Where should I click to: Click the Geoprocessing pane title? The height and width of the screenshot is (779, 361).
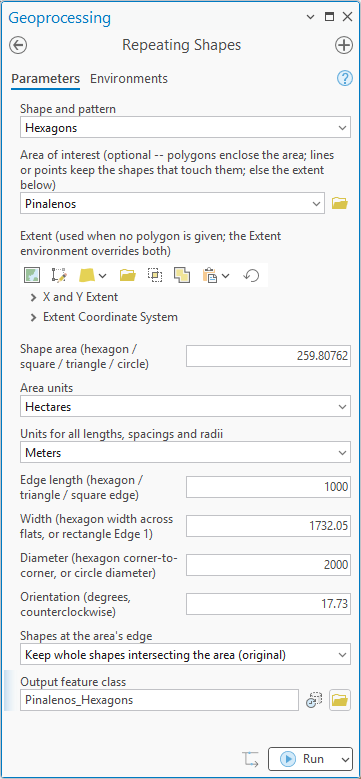[x=60, y=18]
